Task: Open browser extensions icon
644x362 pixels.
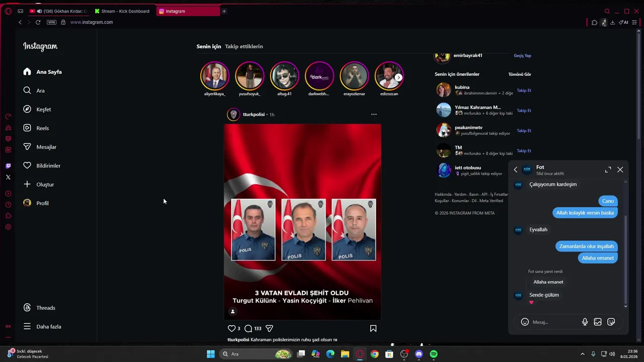Action: [594, 22]
